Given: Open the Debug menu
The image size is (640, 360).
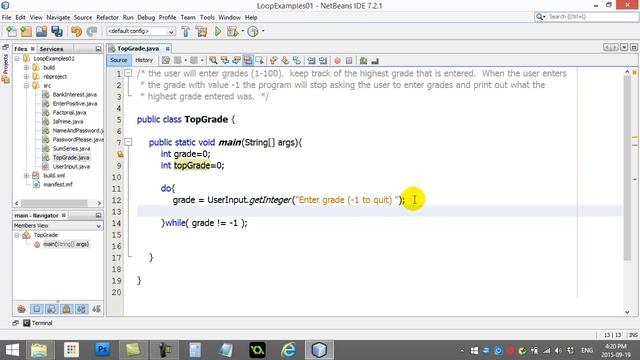Looking at the screenshot, I should click(x=146, y=18).
